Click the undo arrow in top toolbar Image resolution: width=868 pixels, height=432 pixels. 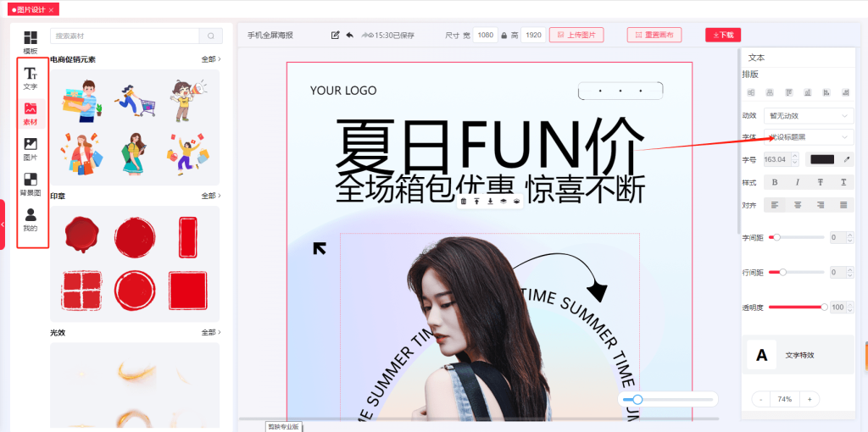pyautogui.click(x=349, y=35)
